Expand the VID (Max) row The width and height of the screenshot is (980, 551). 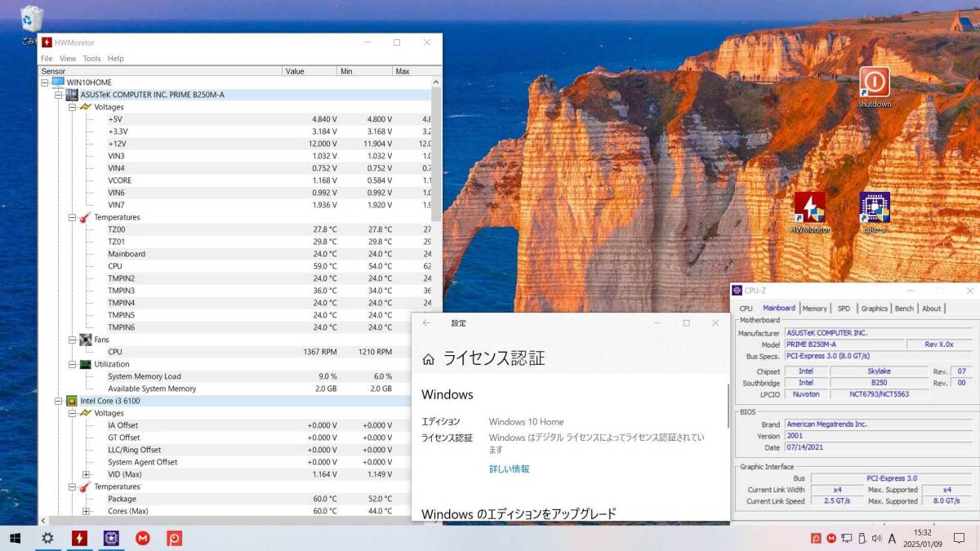coord(86,474)
